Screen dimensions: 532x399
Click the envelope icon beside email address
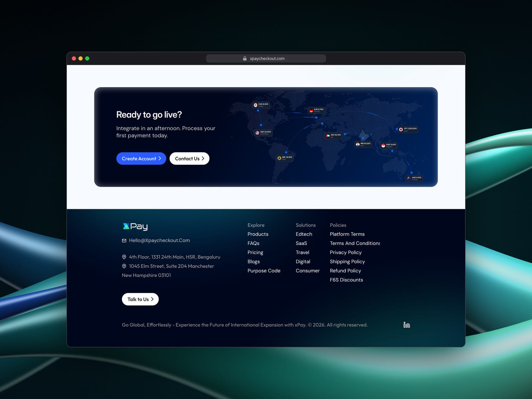tap(124, 240)
